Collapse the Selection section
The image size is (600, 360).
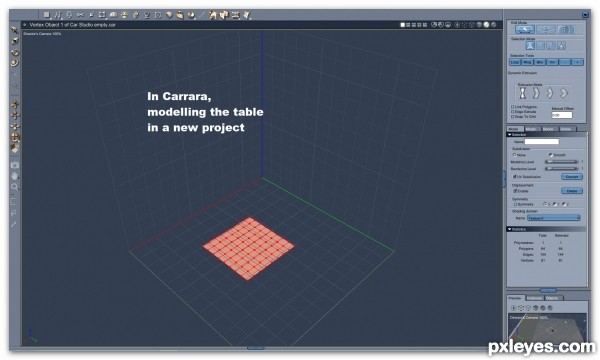[x=510, y=135]
